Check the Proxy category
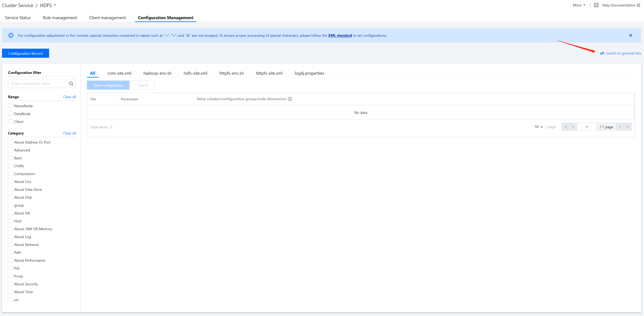This screenshot has width=644, height=316. click(11, 276)
